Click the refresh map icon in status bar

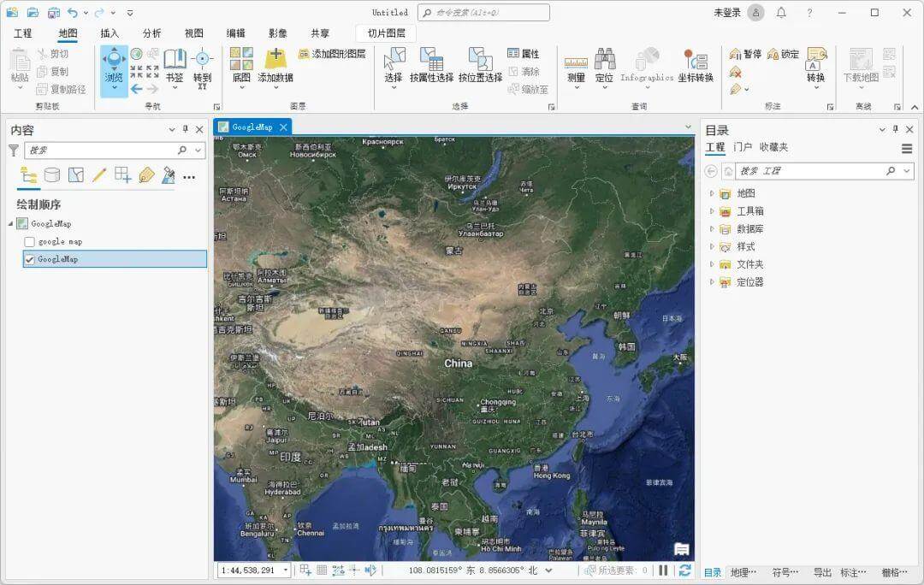684,570
